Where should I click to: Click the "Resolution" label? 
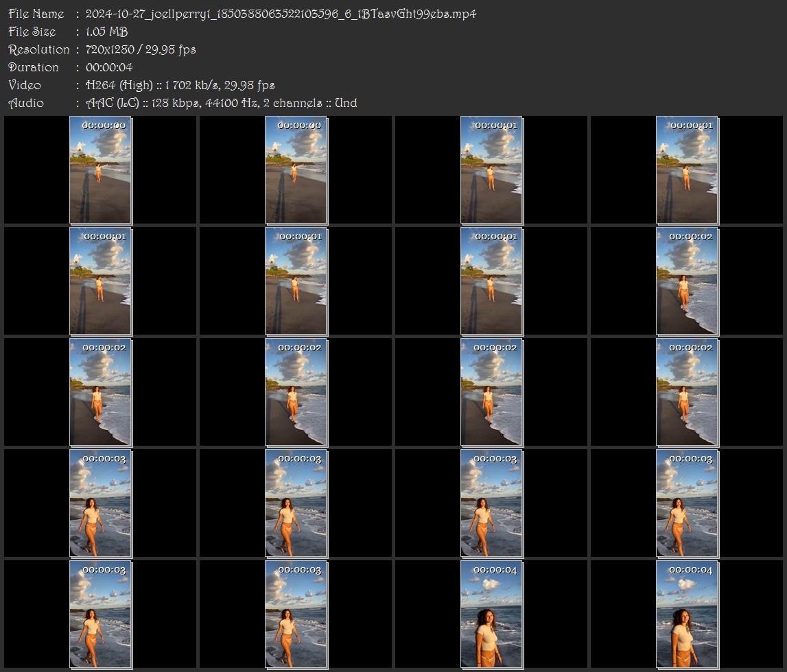(38, 49)
